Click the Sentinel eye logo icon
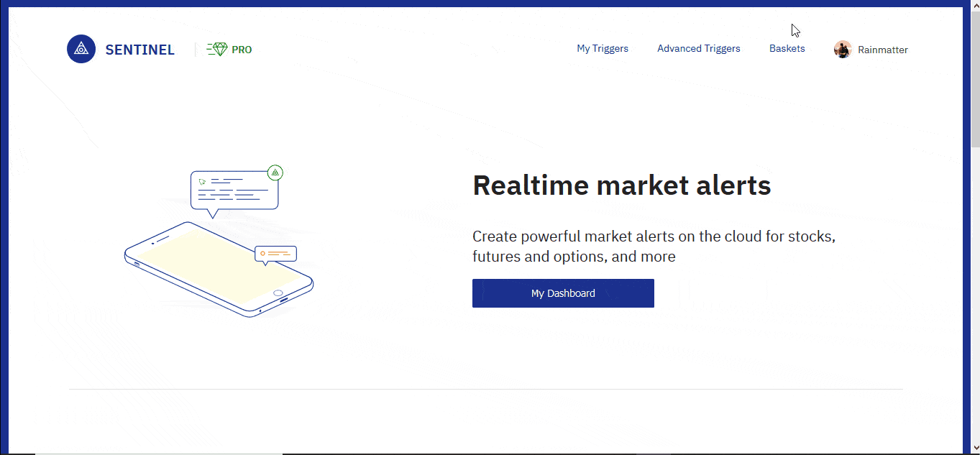 pos(81,49)
